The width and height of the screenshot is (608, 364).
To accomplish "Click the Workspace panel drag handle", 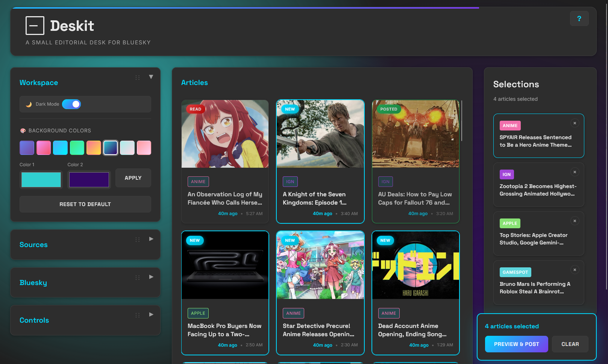I will pos(138,77).
